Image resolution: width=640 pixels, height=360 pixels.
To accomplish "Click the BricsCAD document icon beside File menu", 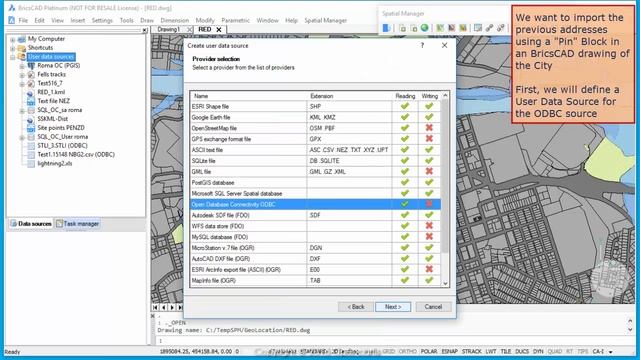I will [11, 20].
